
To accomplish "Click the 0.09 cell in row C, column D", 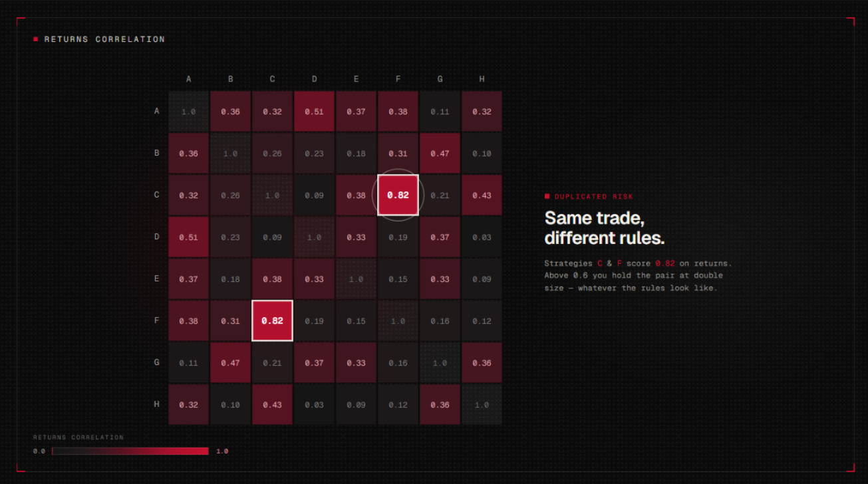I will point(314,195).
